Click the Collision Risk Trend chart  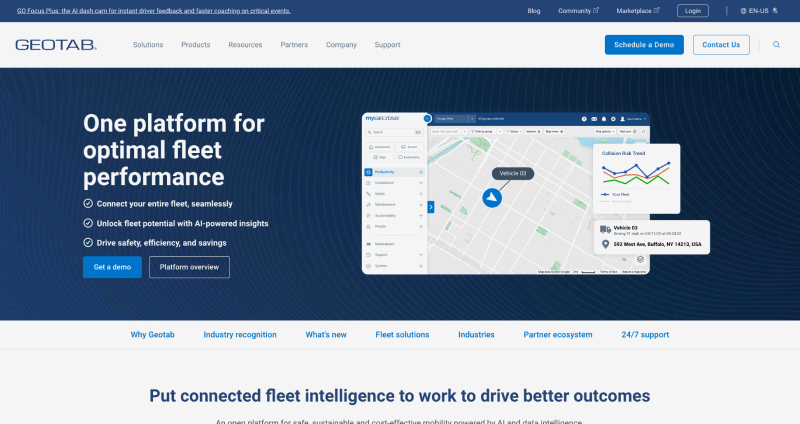tap(636, 174)
